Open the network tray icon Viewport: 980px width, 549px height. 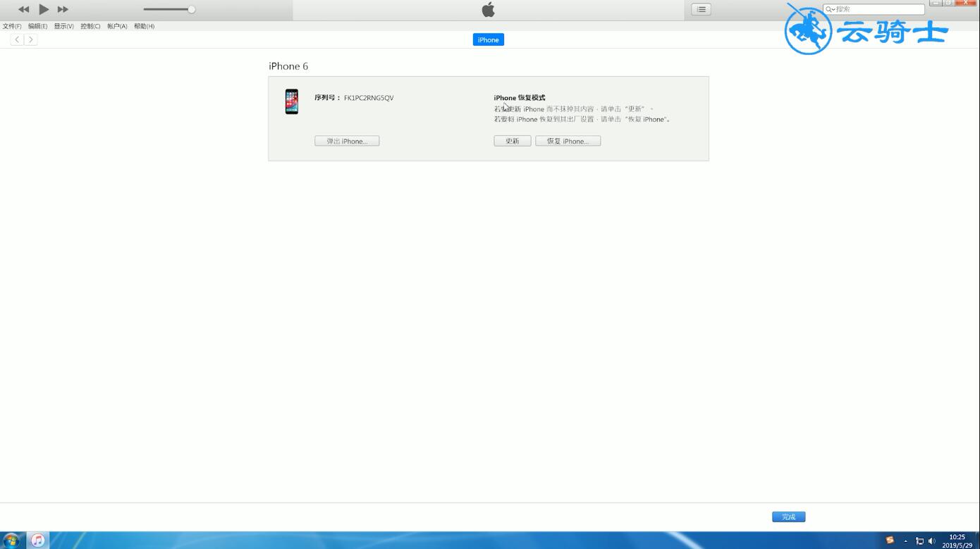[x=919, y=541]
